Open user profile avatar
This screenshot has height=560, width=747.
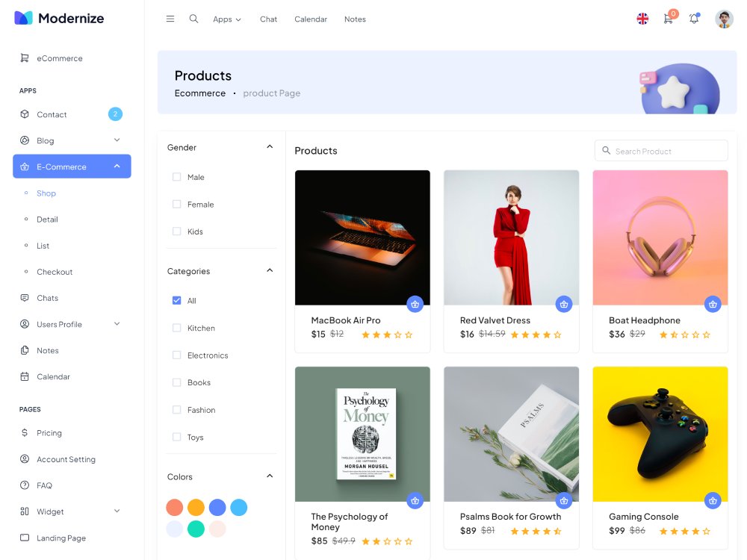coord(724,19)
